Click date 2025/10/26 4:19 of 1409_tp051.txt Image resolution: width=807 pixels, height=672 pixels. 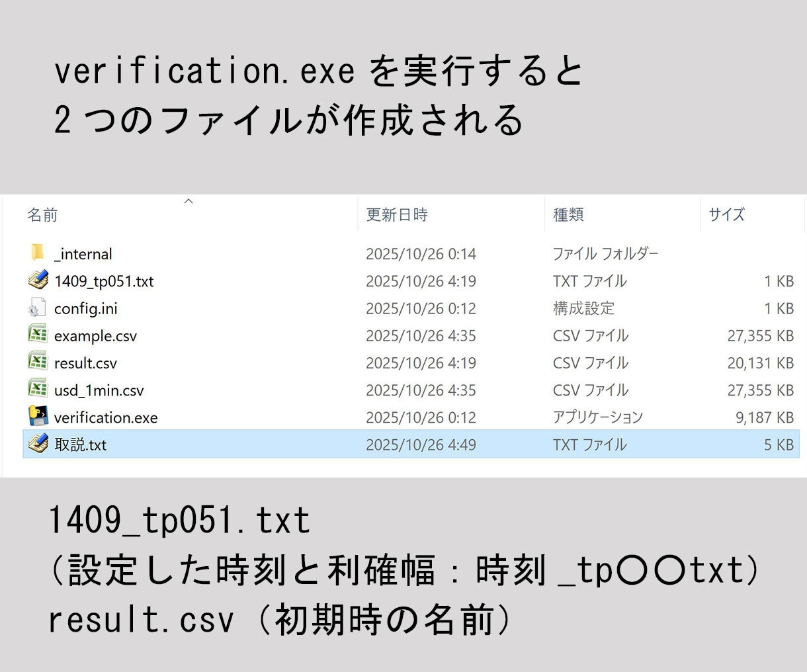pos(421,281)
